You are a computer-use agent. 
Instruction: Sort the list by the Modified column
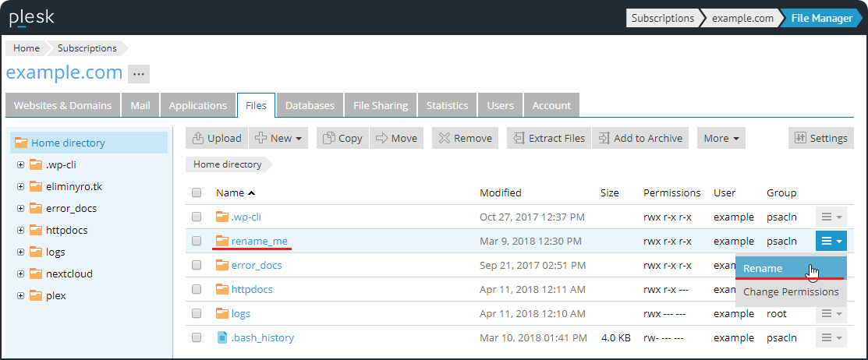500,192
